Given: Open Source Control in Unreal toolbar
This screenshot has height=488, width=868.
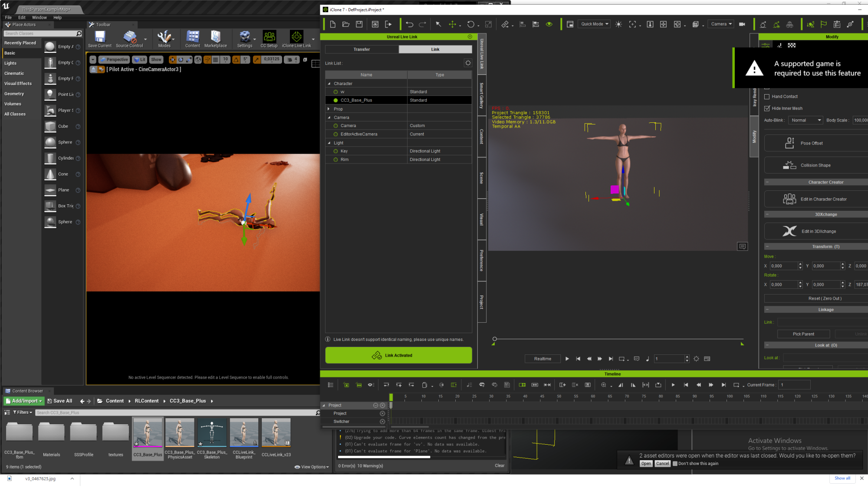Looking at the screenshot, I should click(x=129, y=39).
